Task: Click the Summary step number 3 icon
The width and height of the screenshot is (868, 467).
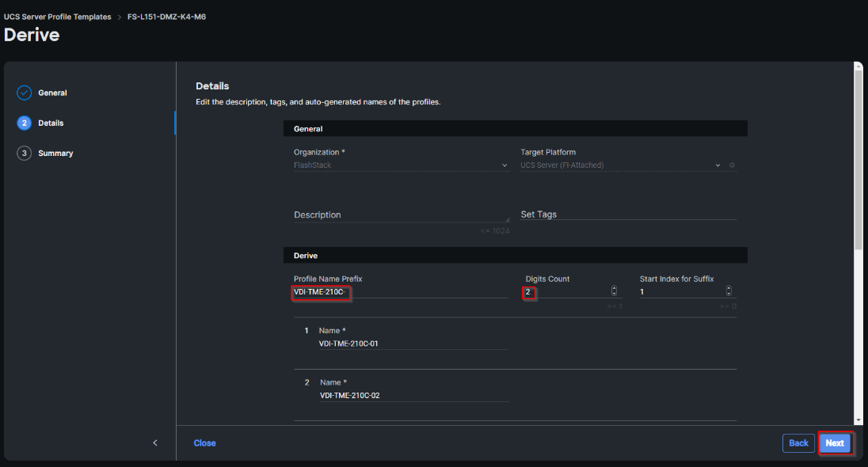Action: pyautogui.click(x=24, y=153)
